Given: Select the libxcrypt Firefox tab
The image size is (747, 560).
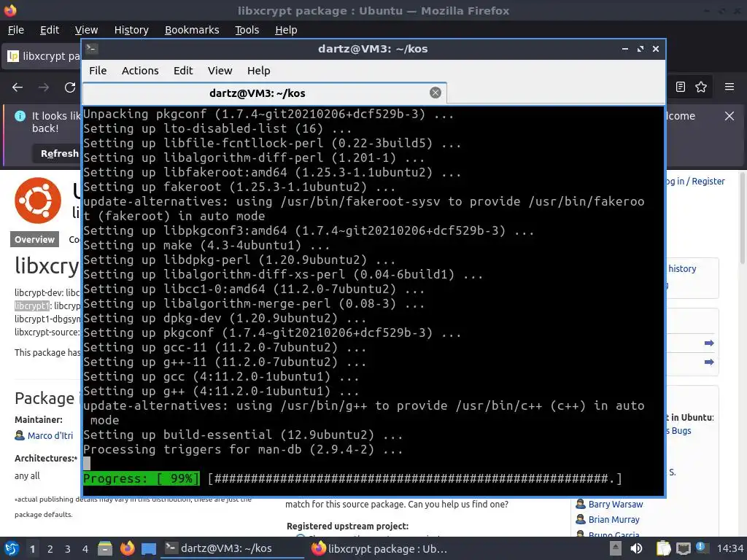Looking at the screenshot, I should (x=43, y=56).
